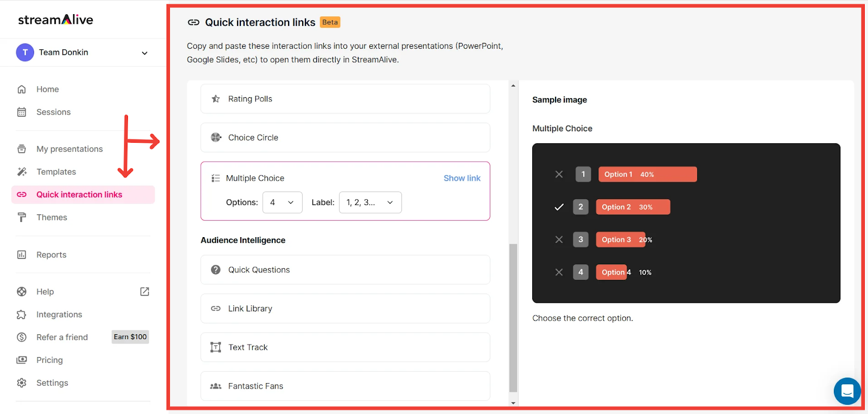This screenshot has width=868, height=414.
Task: Click the Refer a friend dollar icon
Action: [x=22, y=337]
